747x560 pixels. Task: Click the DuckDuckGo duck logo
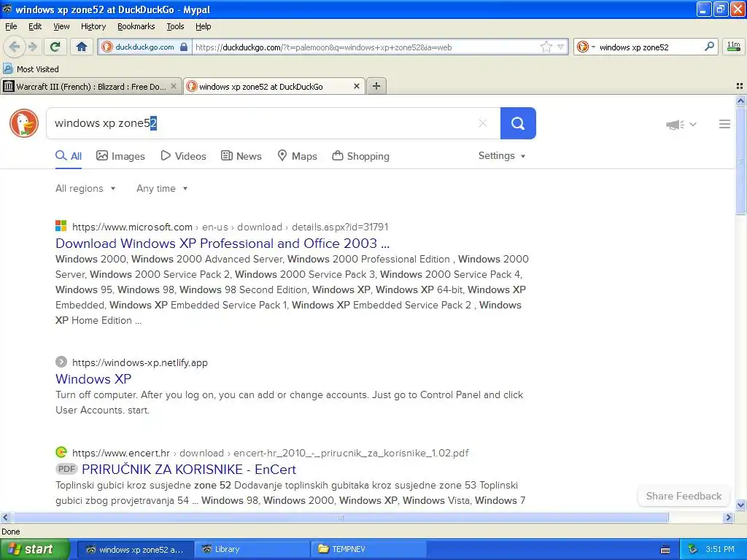[x=24, y=123]
